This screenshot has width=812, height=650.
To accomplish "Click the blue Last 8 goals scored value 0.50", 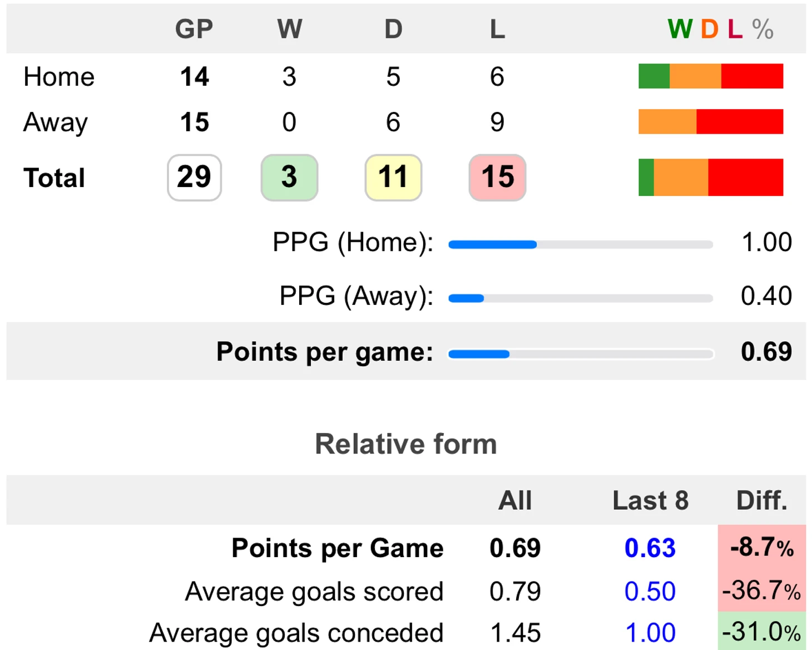I will 650,591.
